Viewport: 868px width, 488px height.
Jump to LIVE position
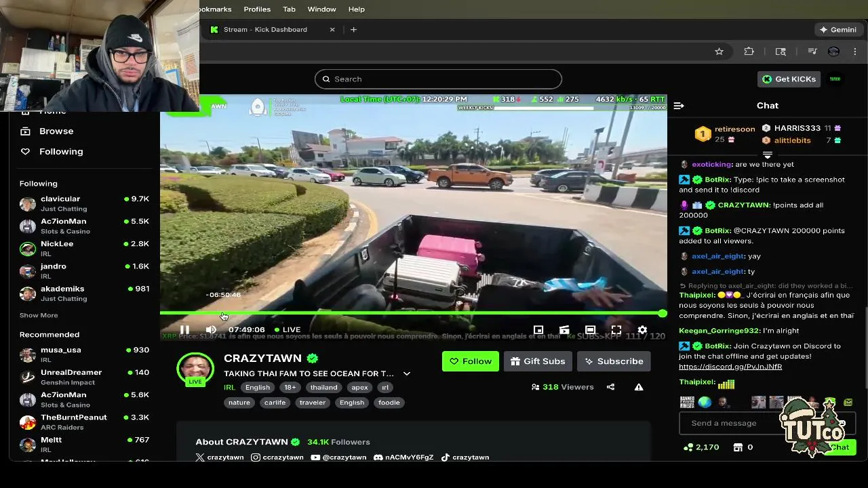[x=288, y=329]
